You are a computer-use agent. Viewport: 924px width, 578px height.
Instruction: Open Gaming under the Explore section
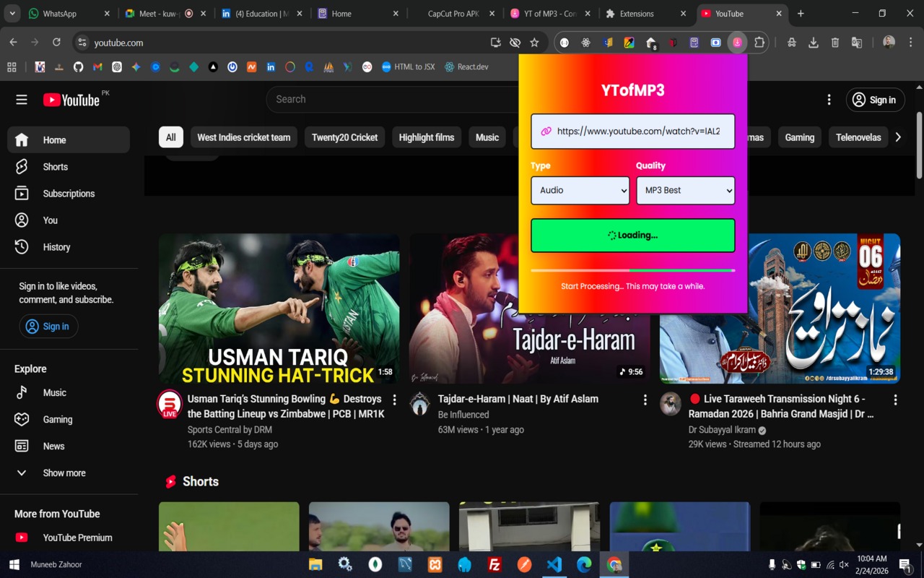pos(69,420)
